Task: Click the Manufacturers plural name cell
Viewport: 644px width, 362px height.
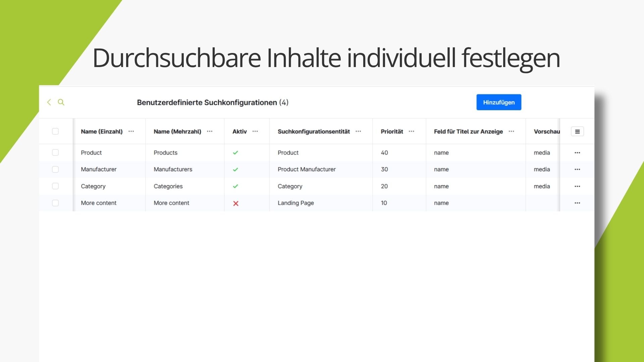Action: tap(173, 170)
